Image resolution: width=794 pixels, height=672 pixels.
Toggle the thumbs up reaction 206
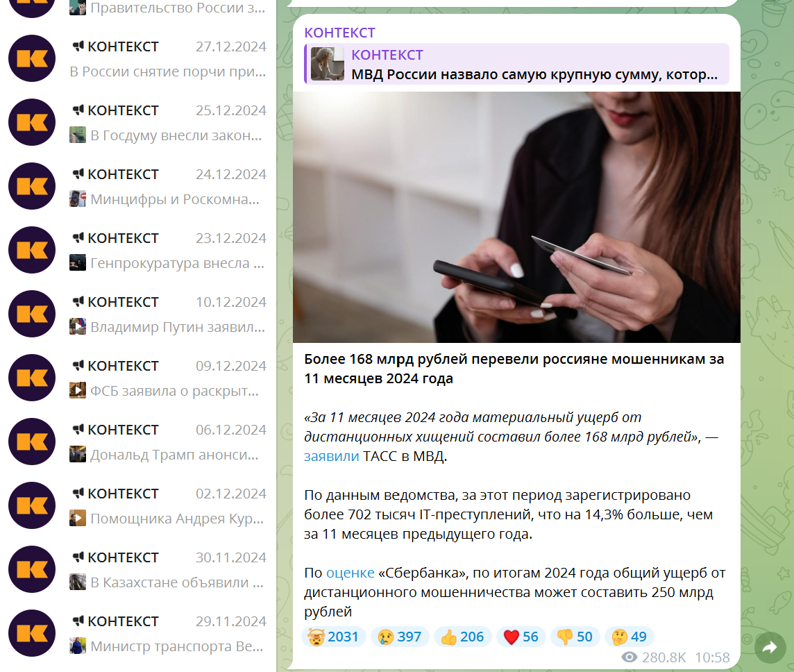[462, 637]
